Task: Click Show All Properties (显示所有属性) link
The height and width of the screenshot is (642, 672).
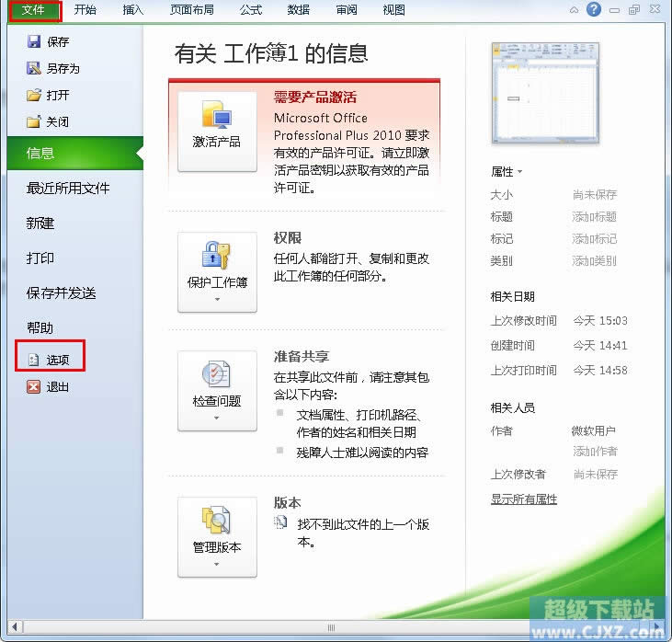Action: coord(524,499)
